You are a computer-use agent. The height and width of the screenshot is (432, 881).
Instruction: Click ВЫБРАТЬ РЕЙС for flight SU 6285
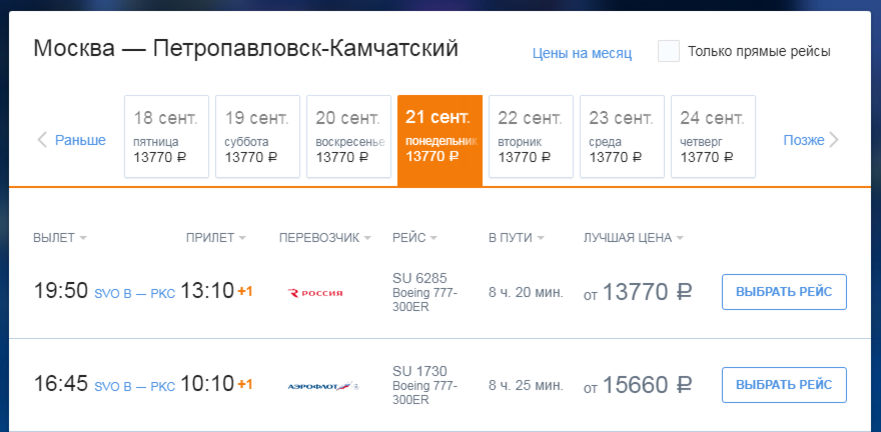pyautogui.click(x=784, y=292)
